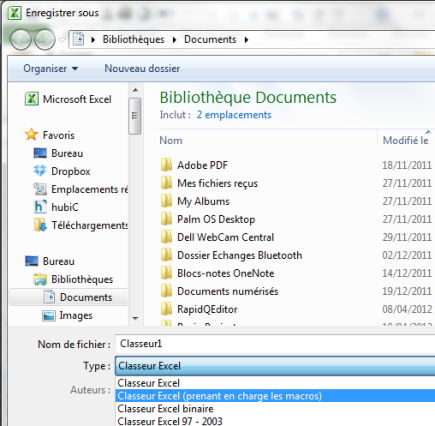Open Téléchargements in Favoris
Viewport: 435px width, 426px height.
click(x=89, y=225)
